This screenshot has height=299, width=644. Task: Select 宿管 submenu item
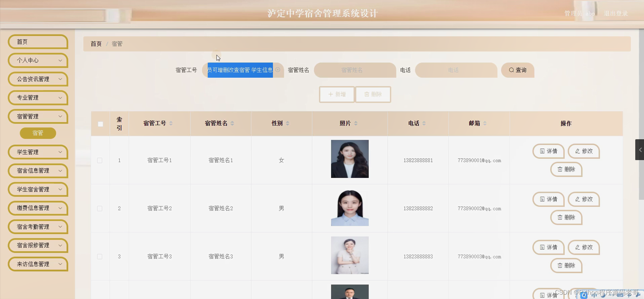coord(38,133)
